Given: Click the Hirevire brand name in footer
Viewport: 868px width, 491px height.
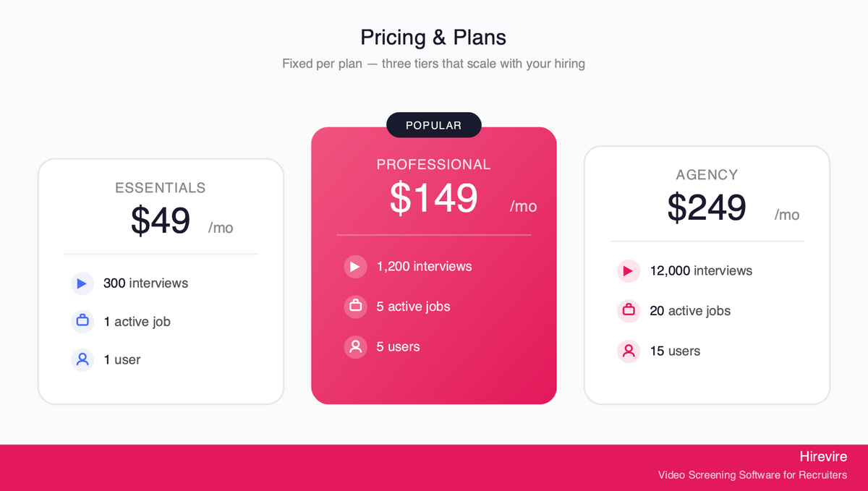Looking at the screenshot, I should 823,457.
